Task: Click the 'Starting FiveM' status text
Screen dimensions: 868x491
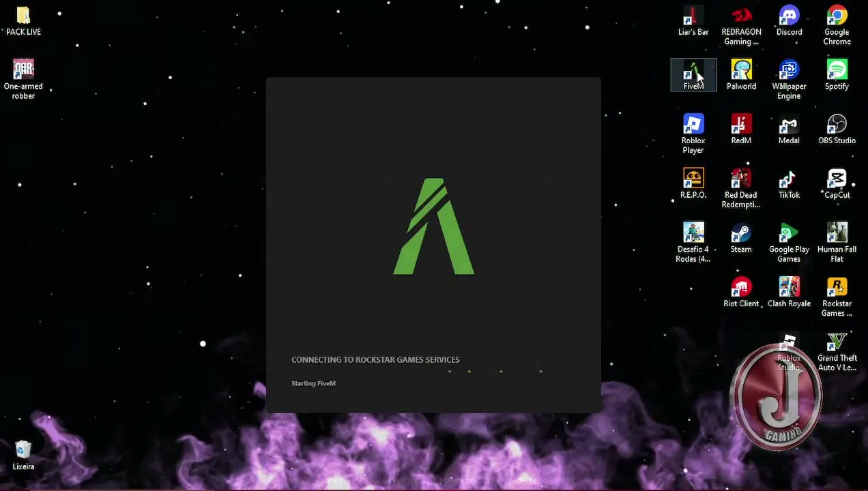Action: (x=313, y=383)
